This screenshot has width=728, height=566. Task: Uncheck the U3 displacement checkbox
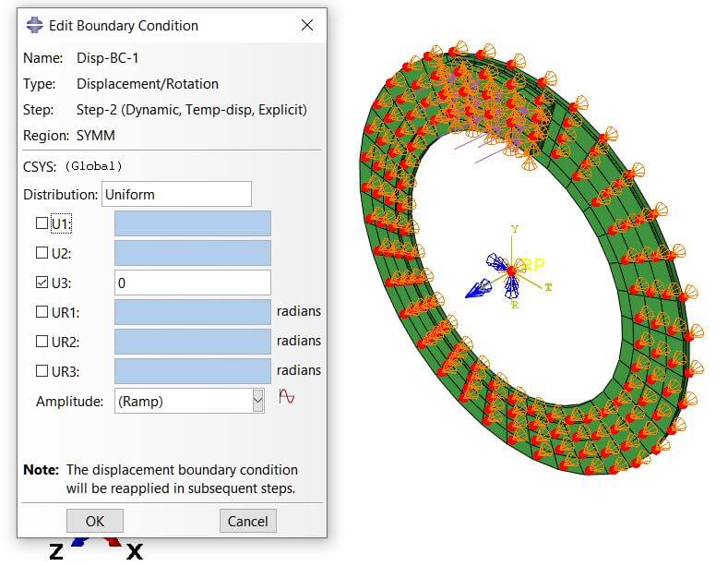tap(42, 283)
